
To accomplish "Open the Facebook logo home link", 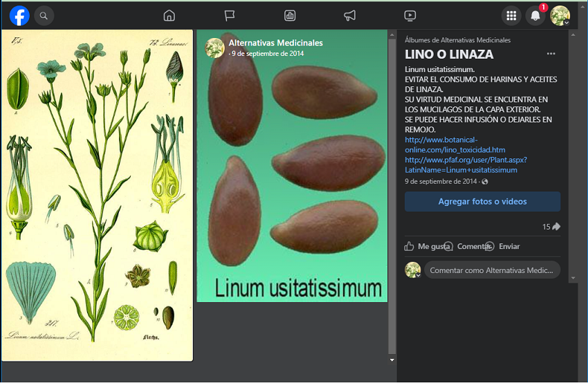I will pyautogui.click(x=19, y=16).
